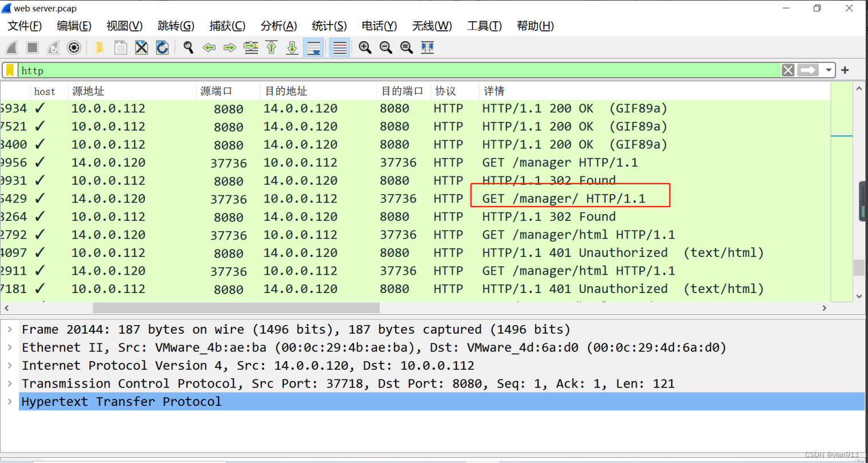Open the 电话(Y) menu
Viewport: 868px width, 463px height.
click(379, 26)
